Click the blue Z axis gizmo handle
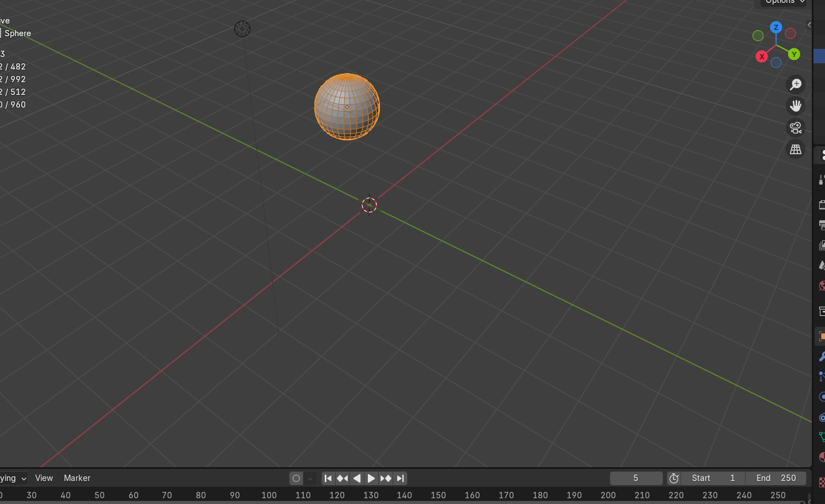The height and width of the screenshot is (504, 825). coord(776,27)
